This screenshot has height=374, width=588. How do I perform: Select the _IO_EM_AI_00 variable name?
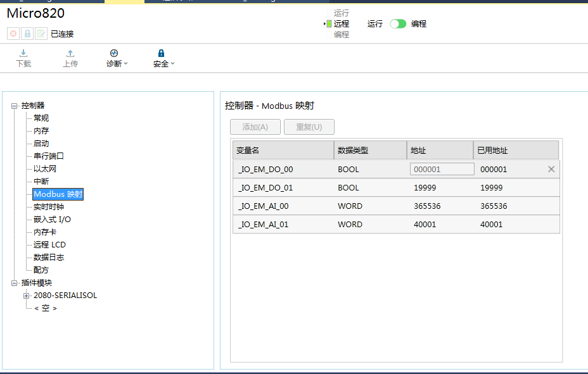pos(263,206)
